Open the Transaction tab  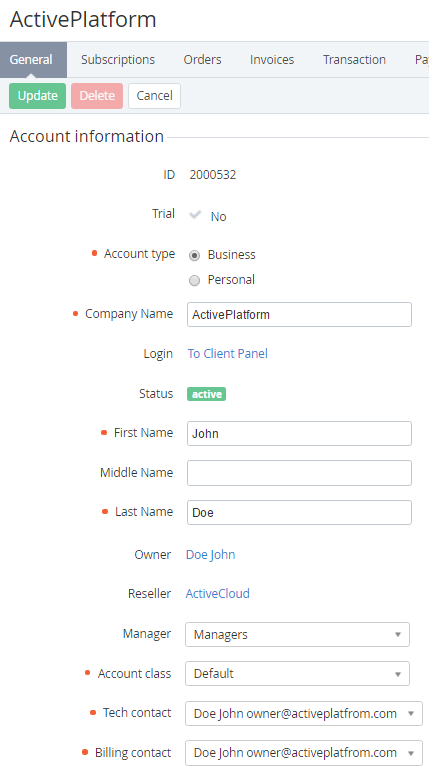tap(354, 59)
